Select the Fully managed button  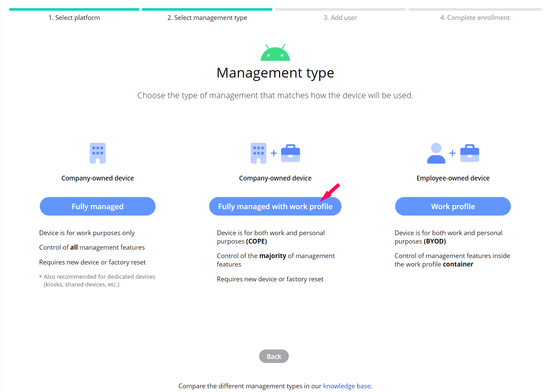point(98,206)
